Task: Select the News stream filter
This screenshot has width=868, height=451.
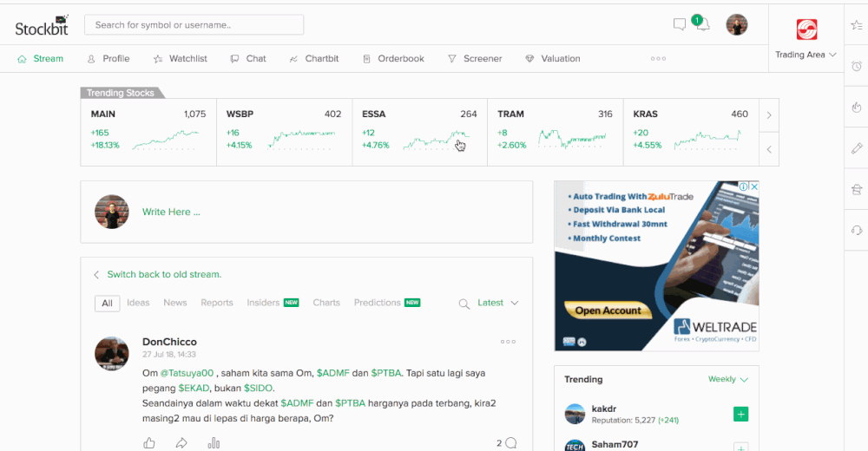Action: click(175, 303)
